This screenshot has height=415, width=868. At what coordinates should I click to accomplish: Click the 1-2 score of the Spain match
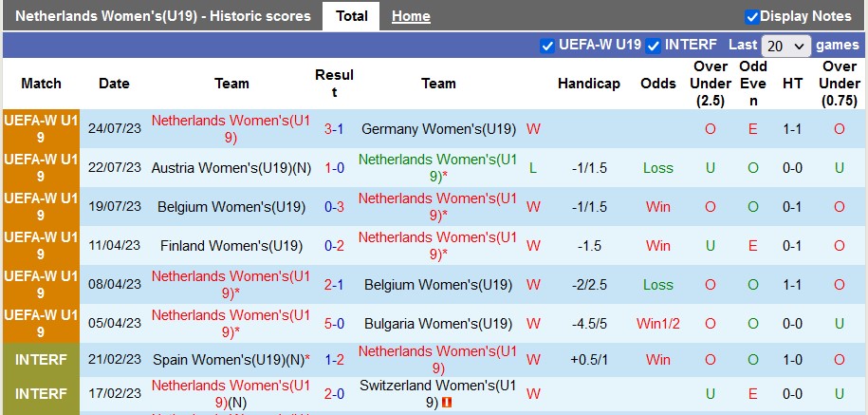334,361
